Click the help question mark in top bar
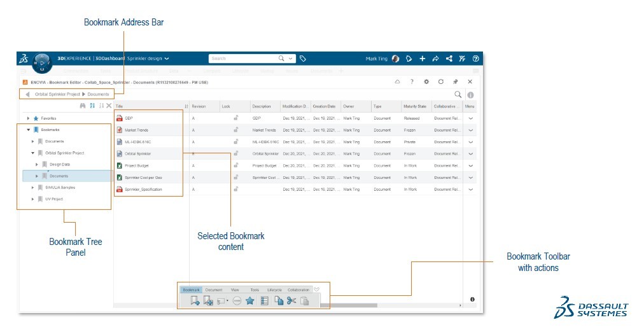This screenshot has width=644, height=327. coord(475,59)
